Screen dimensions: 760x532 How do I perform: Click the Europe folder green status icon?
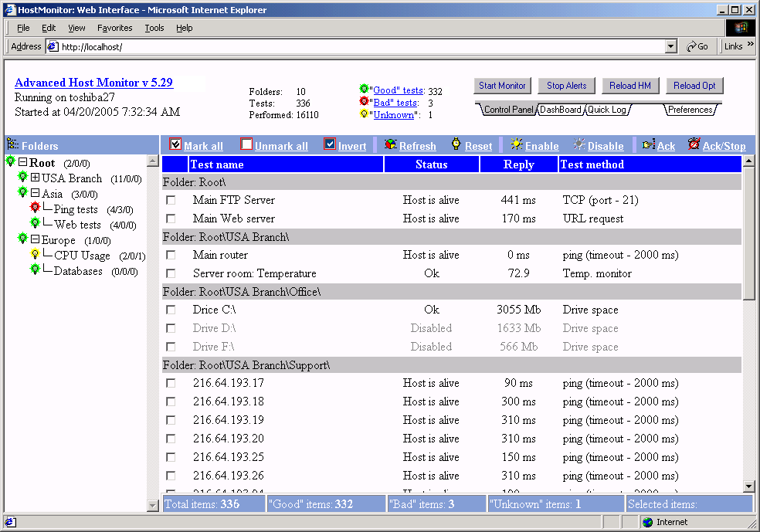click(x=22, y=239)
